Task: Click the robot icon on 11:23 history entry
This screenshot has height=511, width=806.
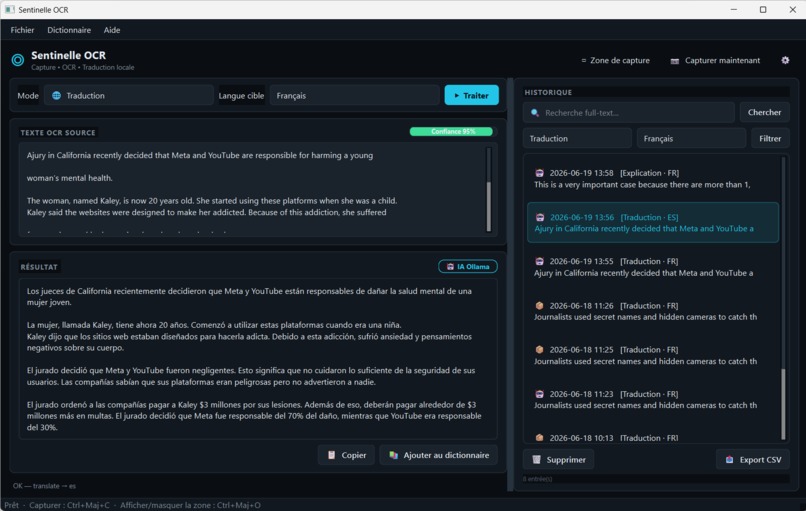Action: (x=539, y=394)
